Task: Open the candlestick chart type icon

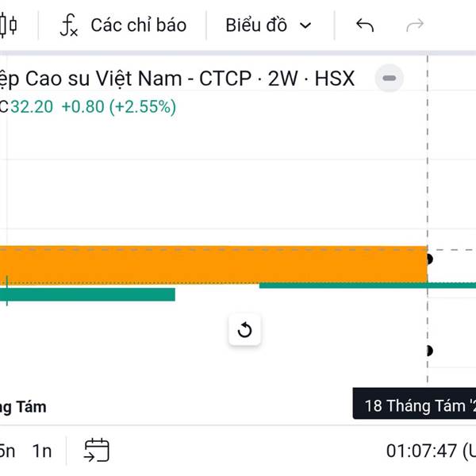Action: point(7,25)
